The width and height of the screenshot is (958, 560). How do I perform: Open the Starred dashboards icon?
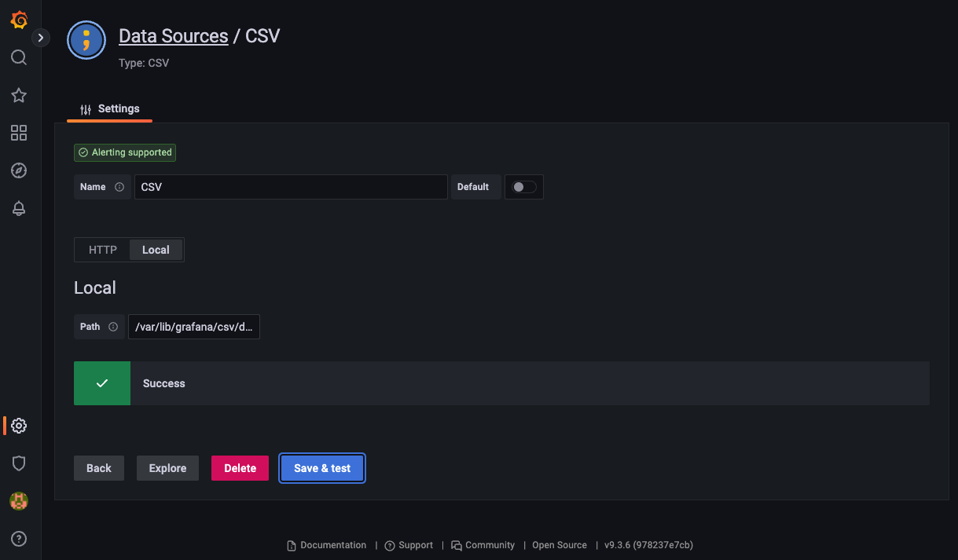[19, 95]
